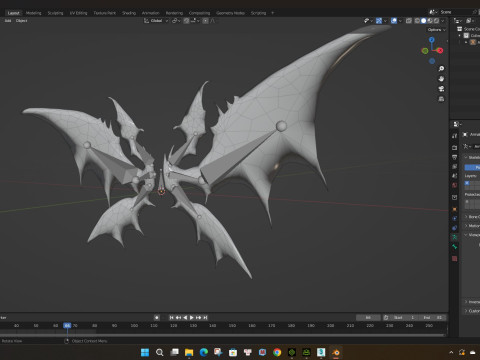Click the play animation button
Viewport: 480px width, 360px height.
(192, 318)
